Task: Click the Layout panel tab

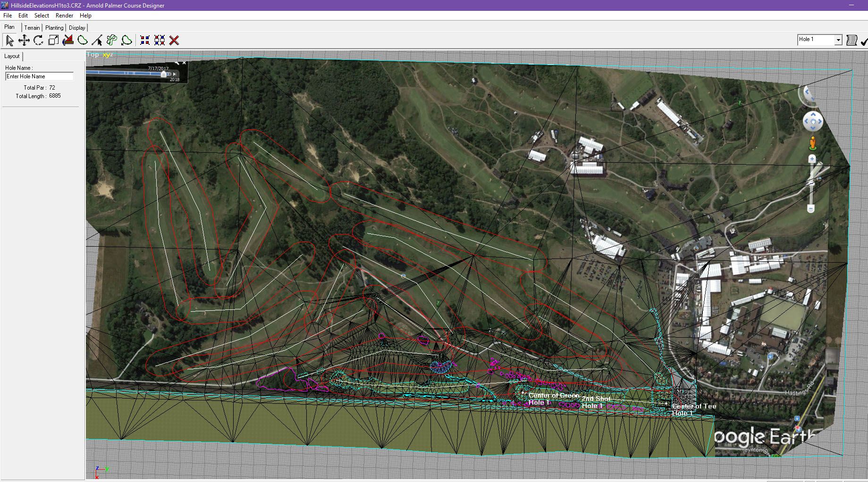Action: 12,56
